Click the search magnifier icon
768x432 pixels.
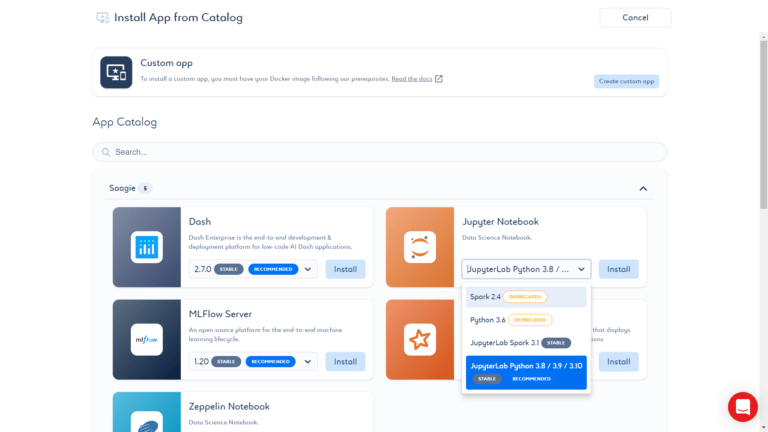(106, 152)
